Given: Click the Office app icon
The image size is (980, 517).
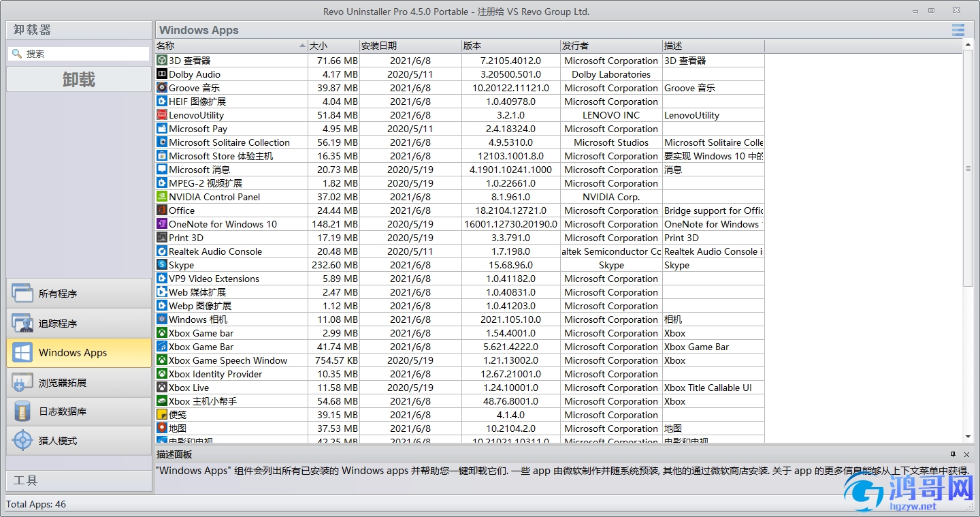Looking at the screenshot, I should click(x=162, y=210).
